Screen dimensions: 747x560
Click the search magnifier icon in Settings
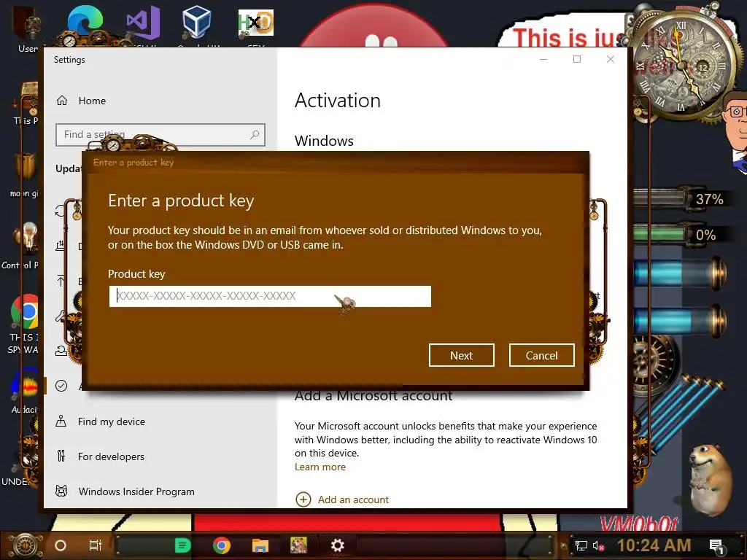tap(255, 135)
